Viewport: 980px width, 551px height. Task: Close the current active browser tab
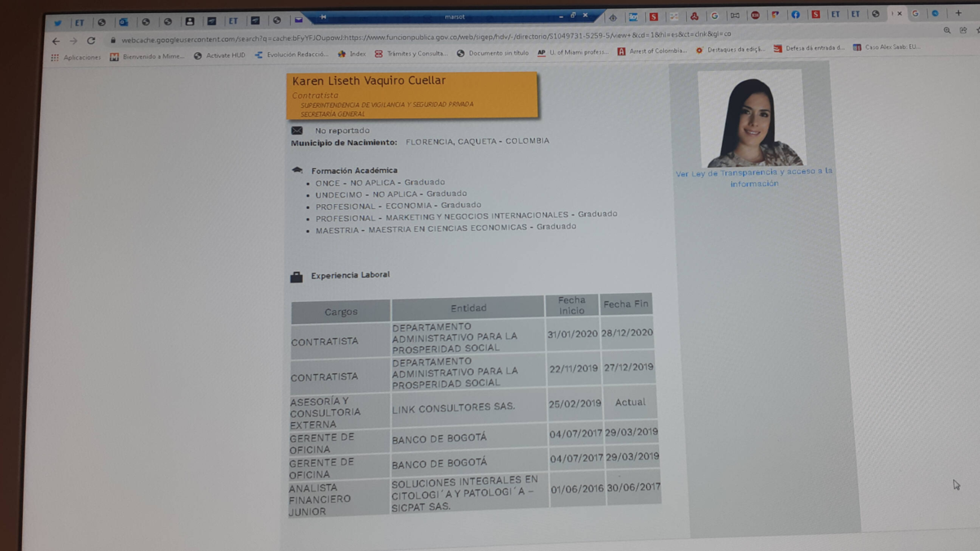click(x=900, y=14)
